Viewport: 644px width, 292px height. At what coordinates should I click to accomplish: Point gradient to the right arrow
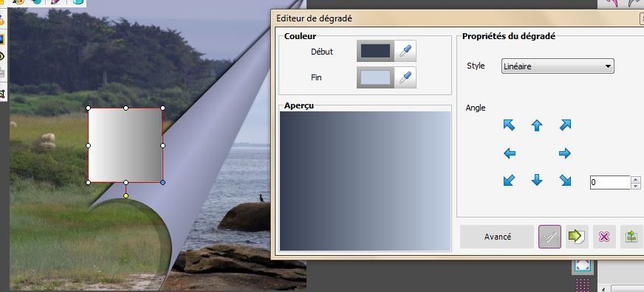click(x=565, y=154)
